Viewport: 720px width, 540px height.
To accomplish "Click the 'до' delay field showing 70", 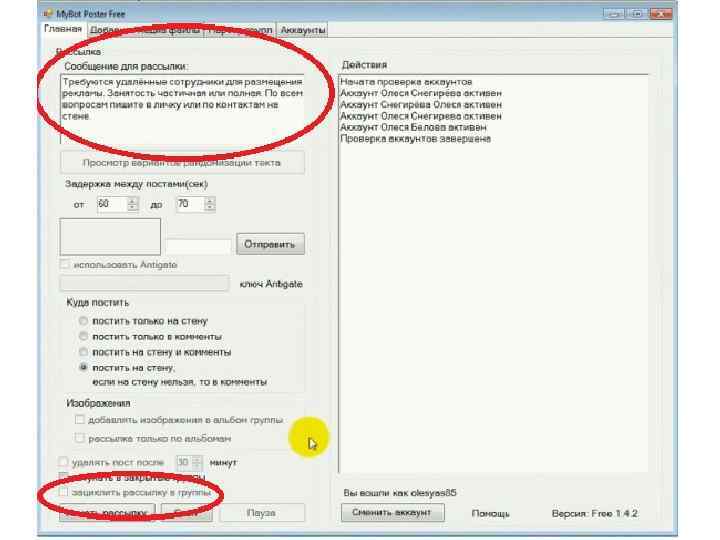I will (190, 204).
